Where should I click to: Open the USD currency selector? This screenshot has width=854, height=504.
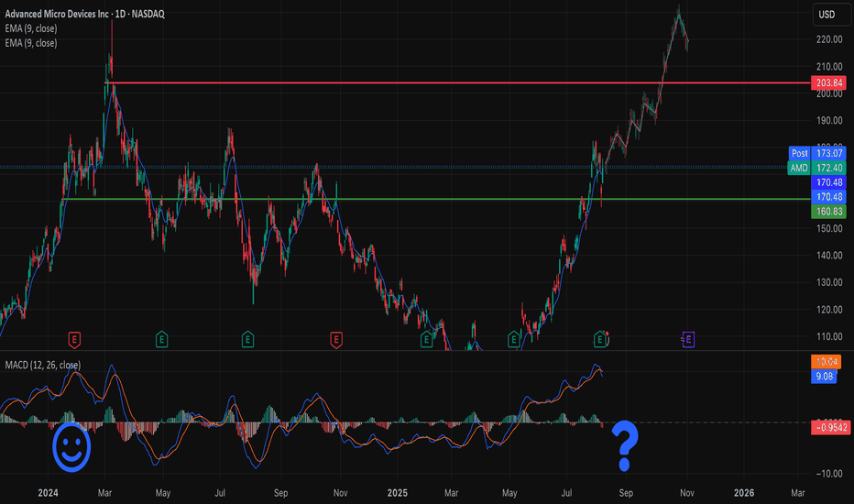[831, 14]
